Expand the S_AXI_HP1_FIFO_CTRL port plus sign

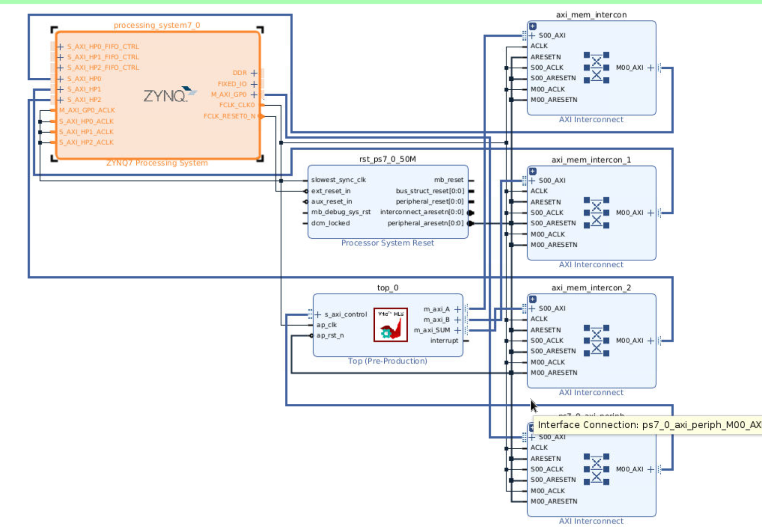(60, 57)
